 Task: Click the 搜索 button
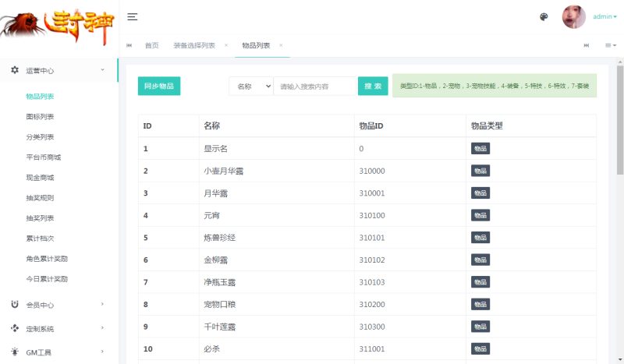[x=373, y=86]
